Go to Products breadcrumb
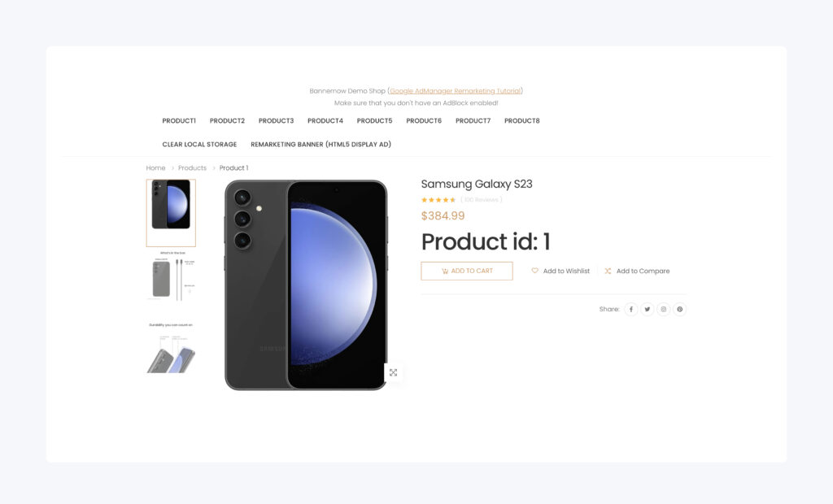The height and width of the screenshot is (504, 833). [192, 167]
